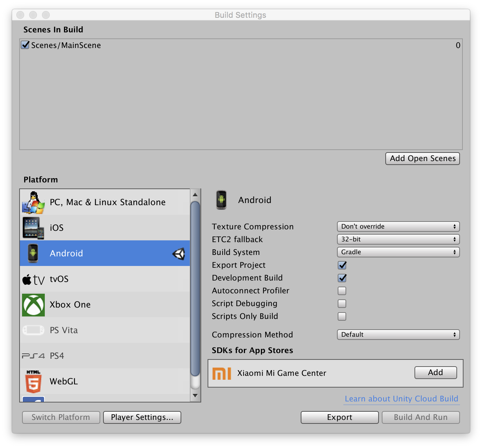482x448 pixels.
Task: Uncheck the Scenes/MainScene checkbox
Action: pyautogui.click(x=25, y=45)
